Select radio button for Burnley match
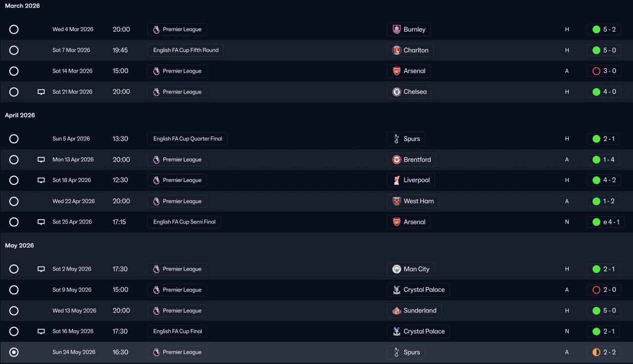Screen dimensions: 633x364 [x=14, y=30]
